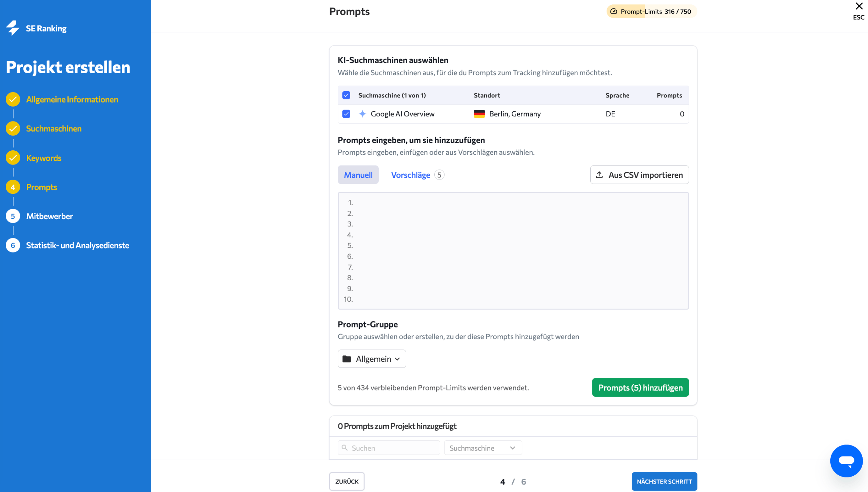This screenshot has width=868, height=492.
Task: Click the Prompt-Limits gauge icon
Action: pyautogui.click(x=614, y=12)
